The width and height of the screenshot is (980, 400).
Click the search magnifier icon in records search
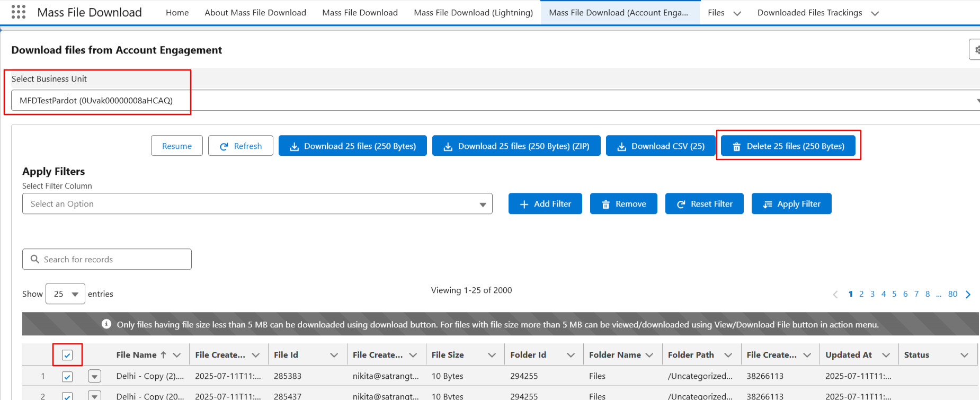coord(35,259)
